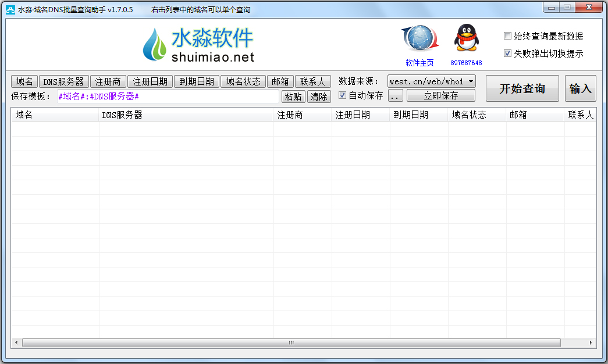
Task: Click the 注册日期 template button
Action: (150, 81)
